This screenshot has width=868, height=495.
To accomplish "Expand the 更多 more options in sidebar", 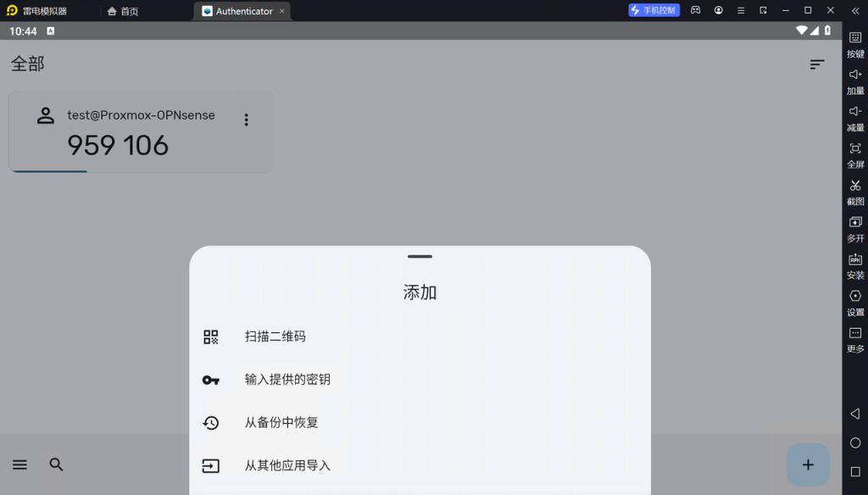I will (855, 333).
